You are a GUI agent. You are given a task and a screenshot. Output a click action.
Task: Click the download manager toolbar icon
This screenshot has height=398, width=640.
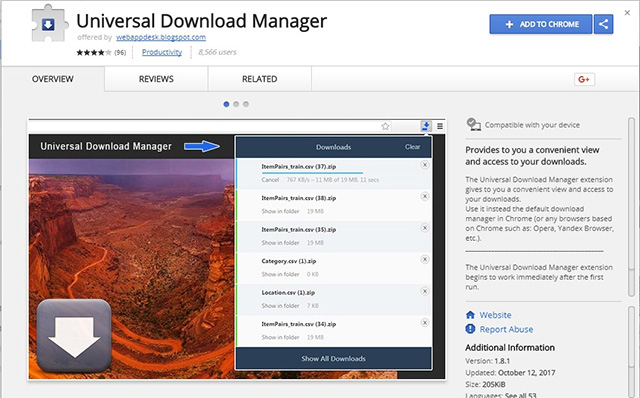pyautogui.click(x=426, y=126)
